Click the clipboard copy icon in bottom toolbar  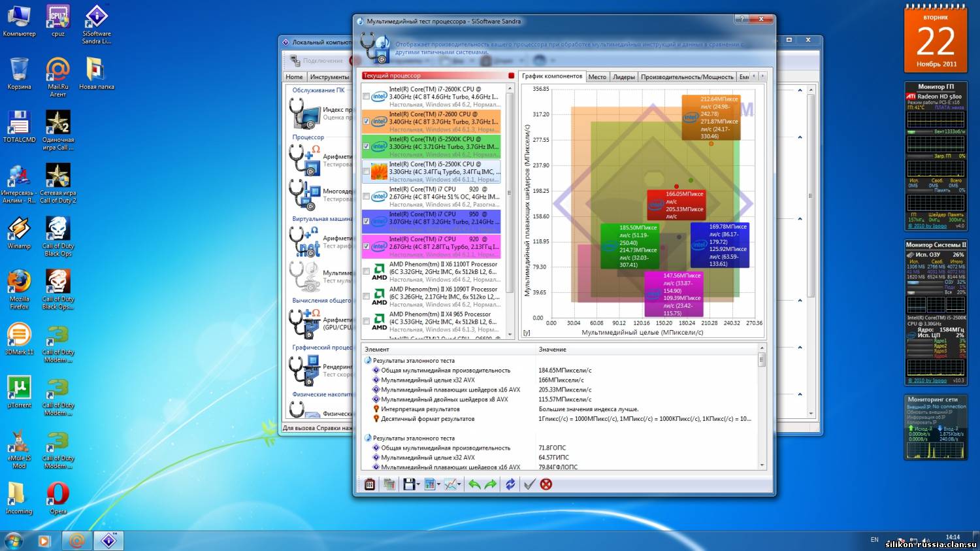point(370,484)
